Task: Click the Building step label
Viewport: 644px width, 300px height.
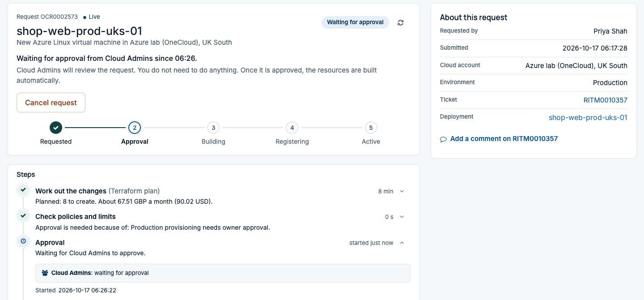Action: (x=213, y=141)
